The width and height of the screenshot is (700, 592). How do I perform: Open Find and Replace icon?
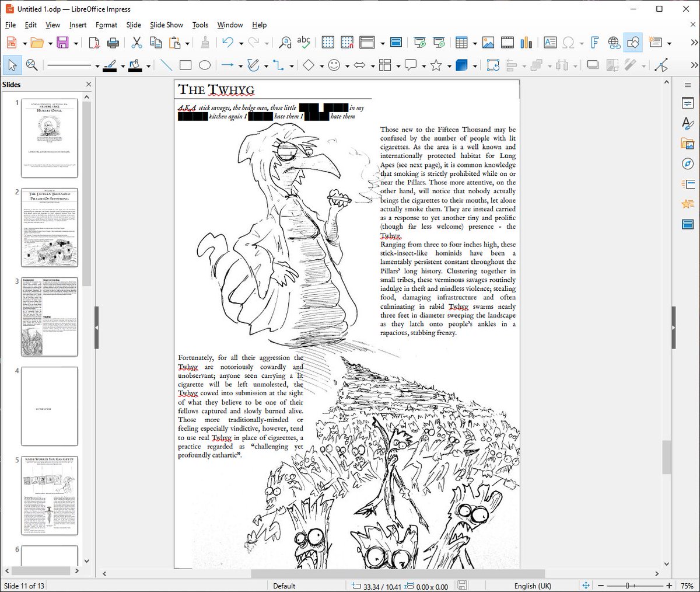point(285,43)
